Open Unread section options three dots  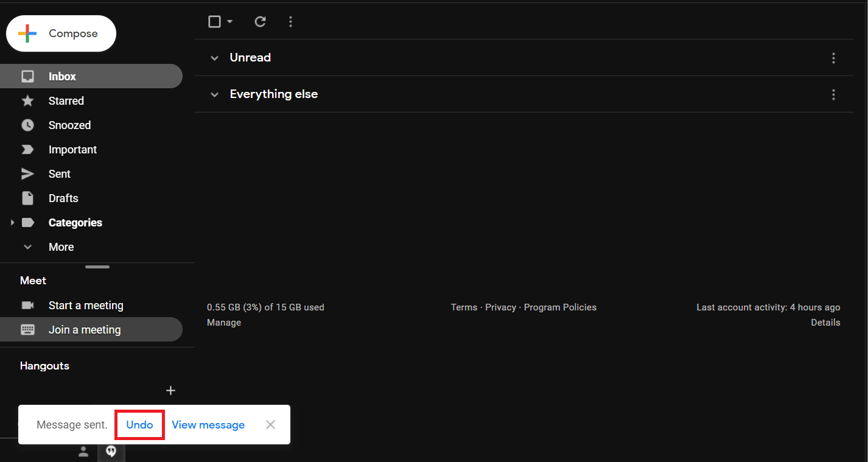click(x=833, y=58)
